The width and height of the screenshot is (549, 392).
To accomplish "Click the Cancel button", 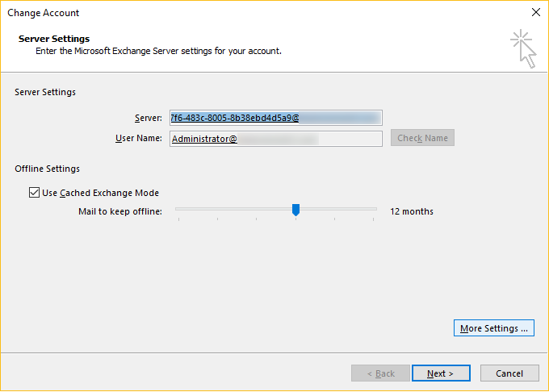I will click(x=509, y=373).
